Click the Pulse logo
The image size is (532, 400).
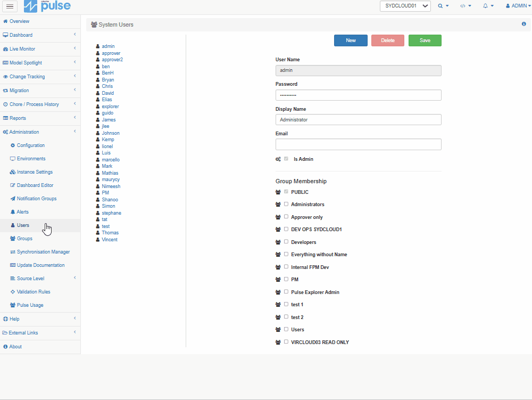(x=47, y=6)
